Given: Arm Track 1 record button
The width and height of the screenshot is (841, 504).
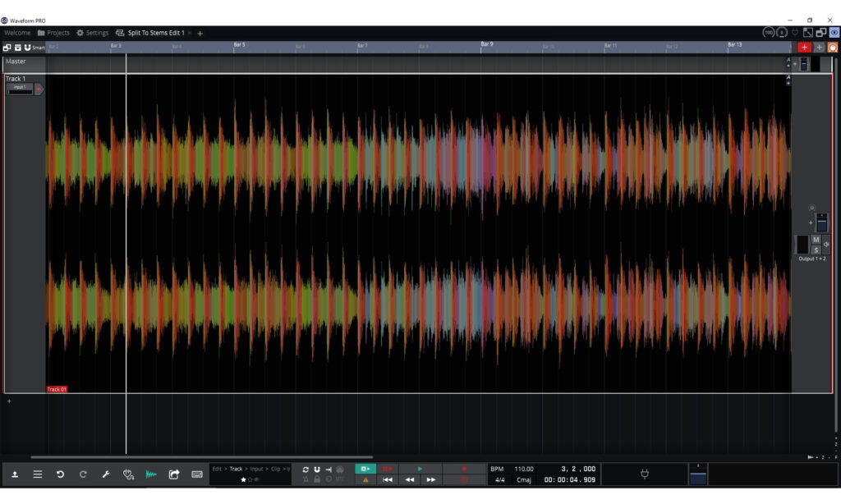Looking at the screenshot, I should (x=39, y=89).
